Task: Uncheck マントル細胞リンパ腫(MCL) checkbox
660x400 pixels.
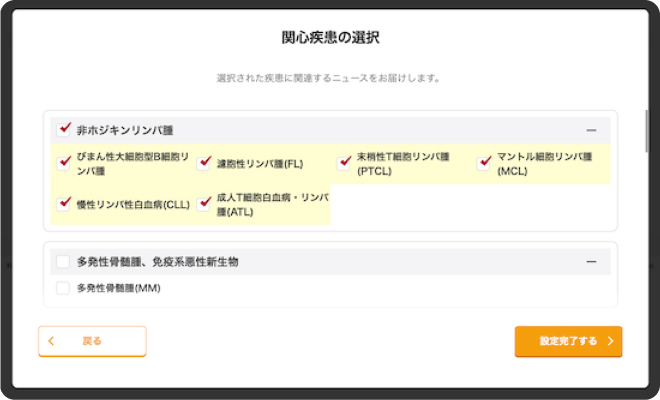Action: (484, 163)
